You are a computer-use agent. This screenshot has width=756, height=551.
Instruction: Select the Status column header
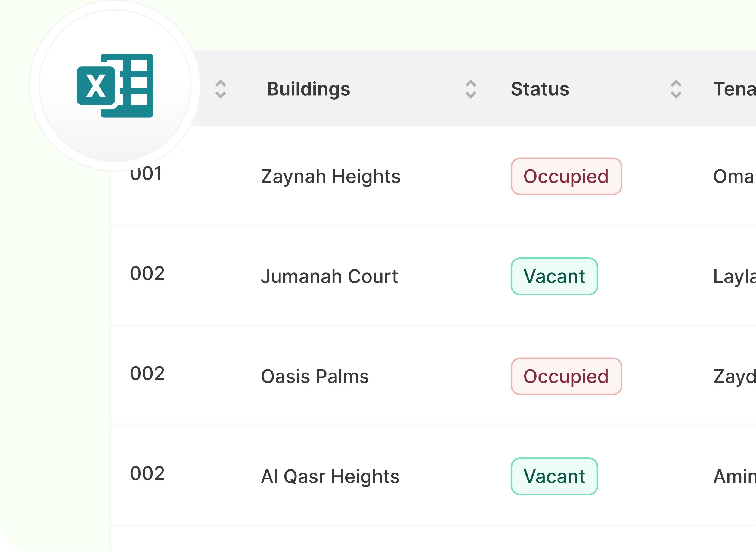(x=540, y=89)
